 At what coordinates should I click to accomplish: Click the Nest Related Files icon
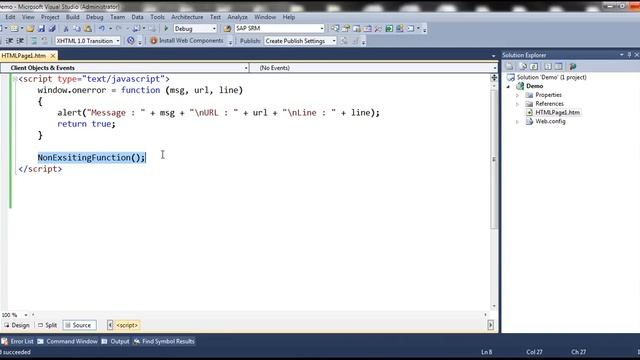(x=548, y=67)
